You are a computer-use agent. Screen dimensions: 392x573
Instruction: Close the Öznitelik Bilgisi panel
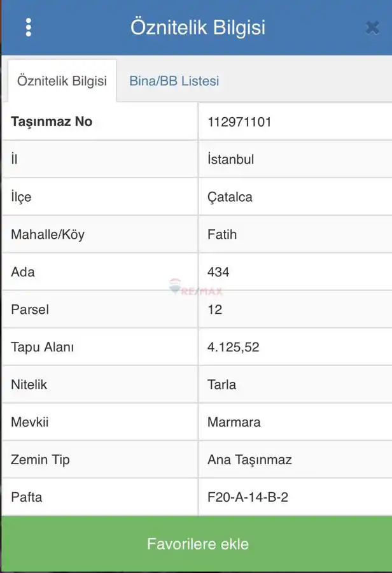tap(372, 27)
